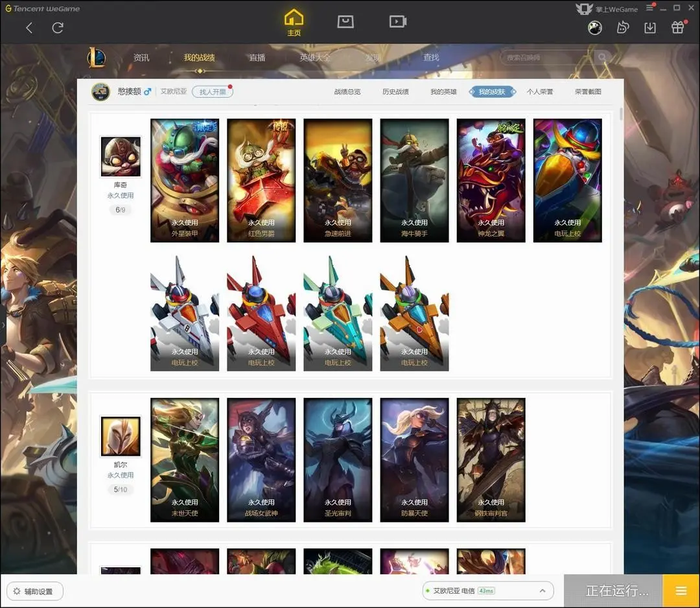Click the summoner search input field

coord(548,58)
